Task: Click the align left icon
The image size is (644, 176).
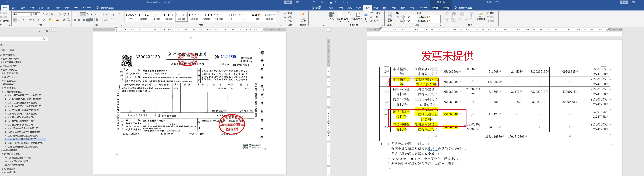Action: pyautogui.click(x=75, y=20)
